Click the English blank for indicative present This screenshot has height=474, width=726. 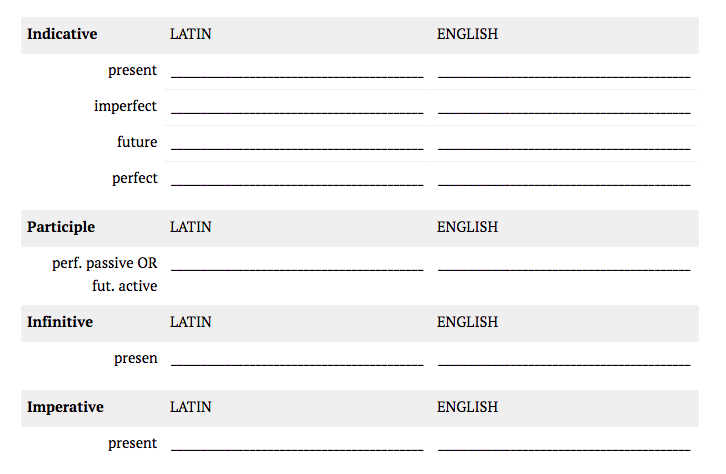(564, 71)
